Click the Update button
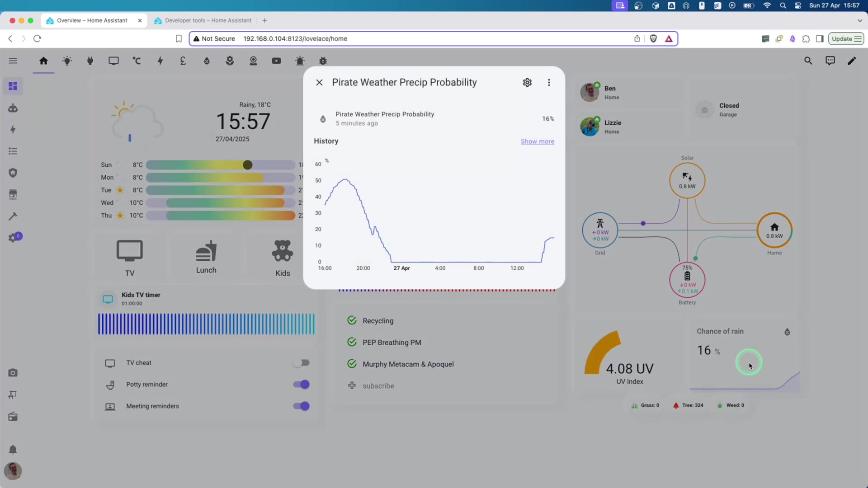Image resolution: width=868 pixels, height=488 pixels. (846, 38)
